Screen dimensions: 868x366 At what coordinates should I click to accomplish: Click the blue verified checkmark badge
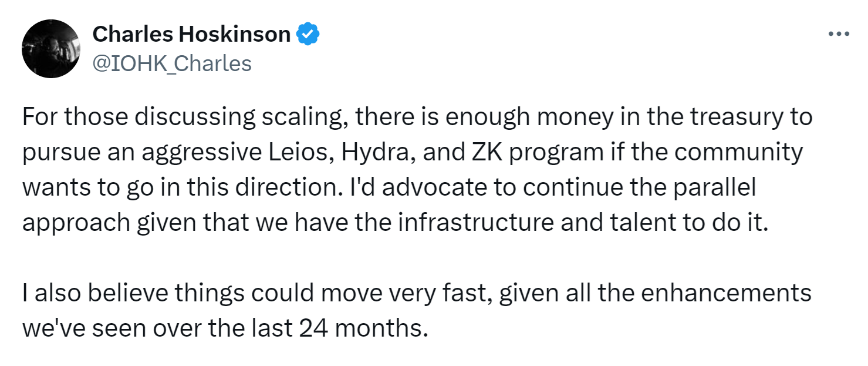[x=308, y=35]
